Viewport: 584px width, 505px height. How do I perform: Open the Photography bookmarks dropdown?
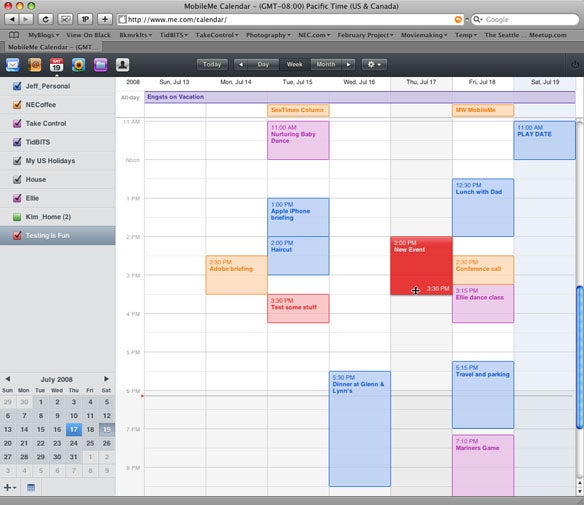268,35
